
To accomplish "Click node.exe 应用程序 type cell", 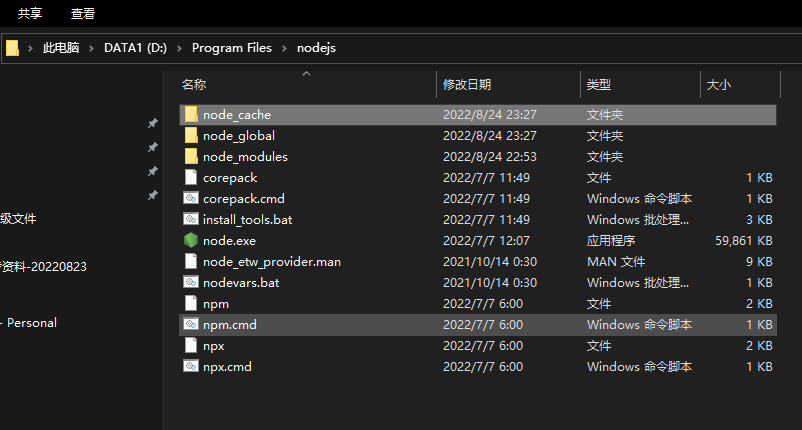I will click(611, 241).
